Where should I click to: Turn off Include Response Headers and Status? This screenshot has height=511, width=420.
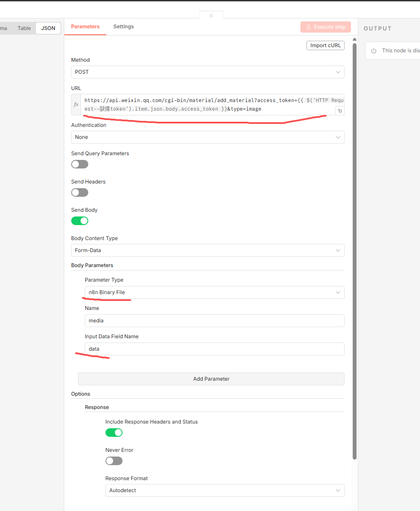[114, 433]
